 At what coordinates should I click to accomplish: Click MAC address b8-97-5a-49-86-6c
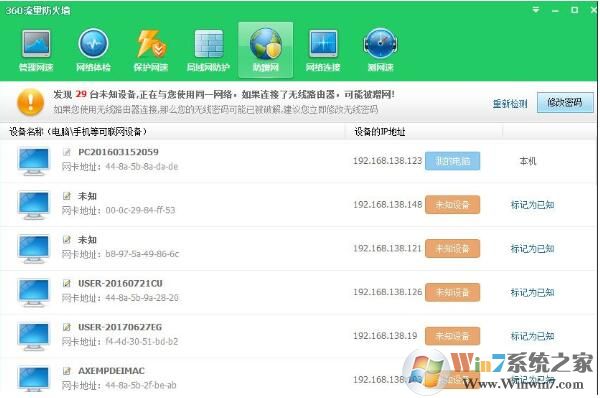[142, 254]
